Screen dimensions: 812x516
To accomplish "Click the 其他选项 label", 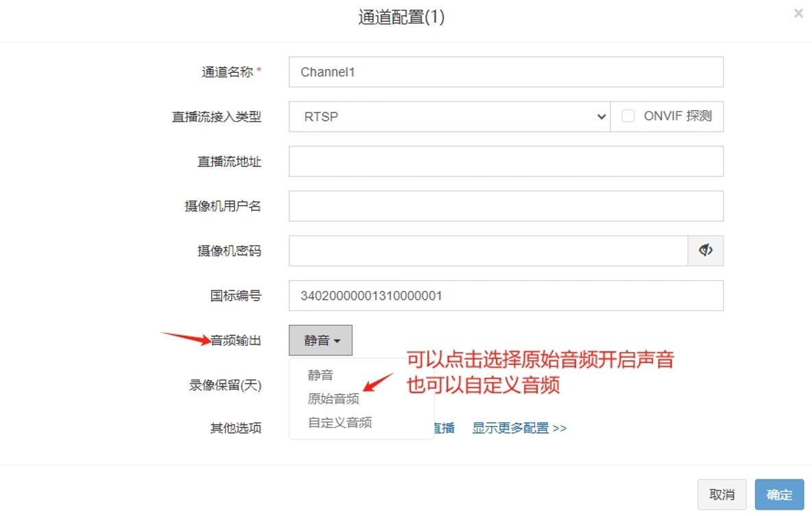I will pyautogui.click(x=236, y=428).
